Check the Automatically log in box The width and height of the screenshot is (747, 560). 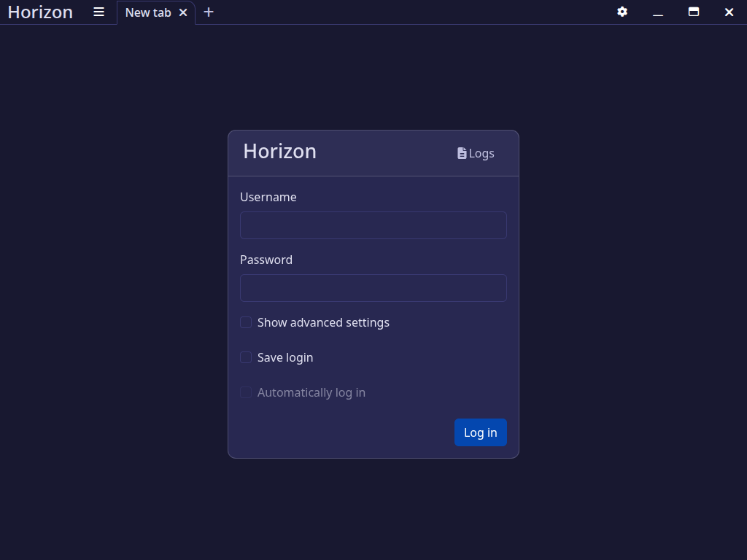tap(246, 392)
